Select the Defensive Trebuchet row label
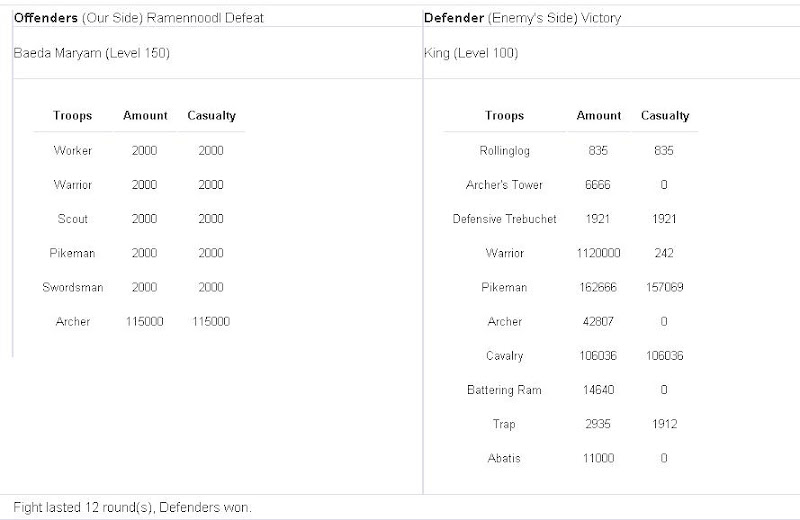The image size is (800, 520). 504,219
